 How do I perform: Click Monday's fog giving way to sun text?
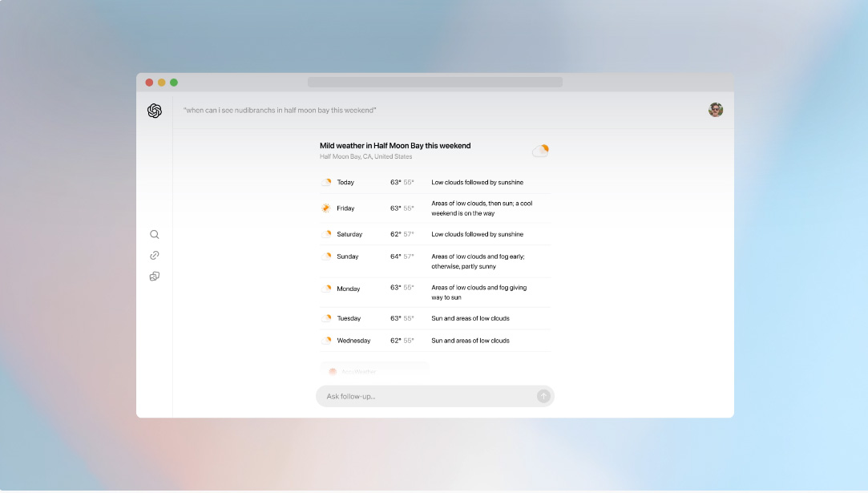[x=478, y=293]
